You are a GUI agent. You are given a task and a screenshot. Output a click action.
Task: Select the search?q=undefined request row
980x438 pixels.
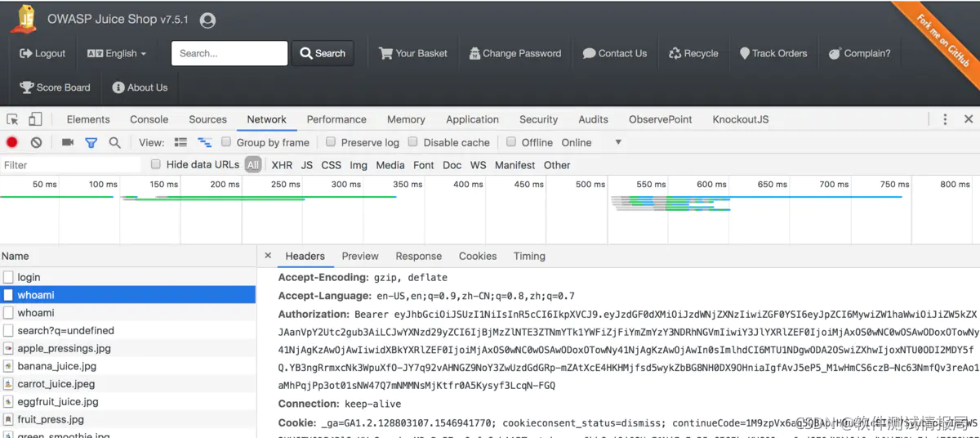[128, 330]
